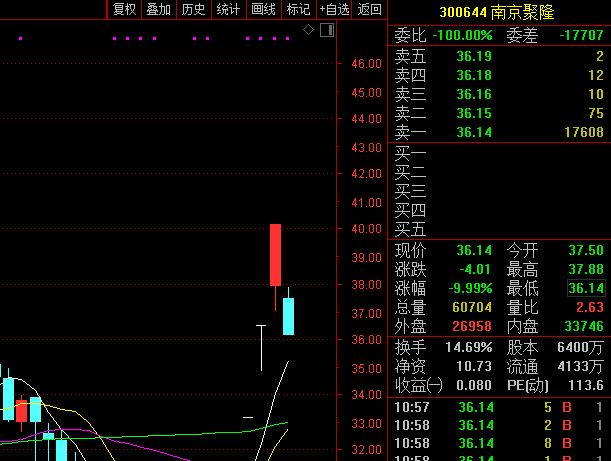Click the 量比 value 2.63
611x461 pixels.
pos(590,307)
